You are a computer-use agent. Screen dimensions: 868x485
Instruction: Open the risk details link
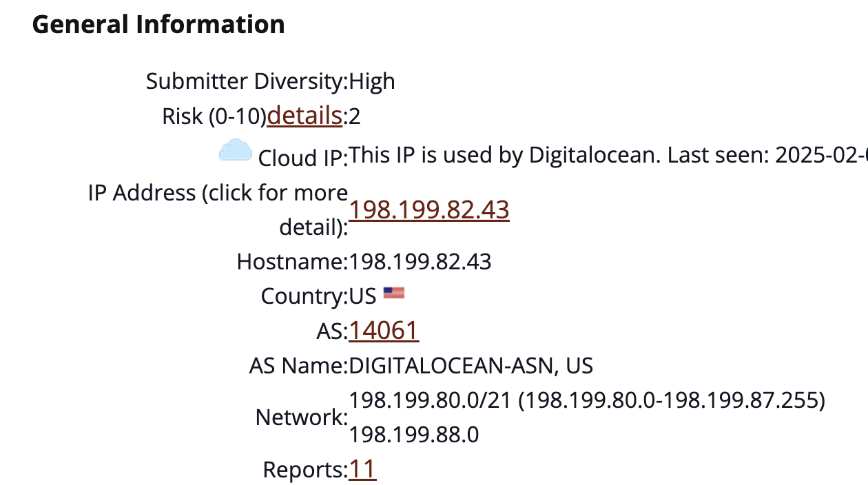pyautogui.click(x=304, y=116)
